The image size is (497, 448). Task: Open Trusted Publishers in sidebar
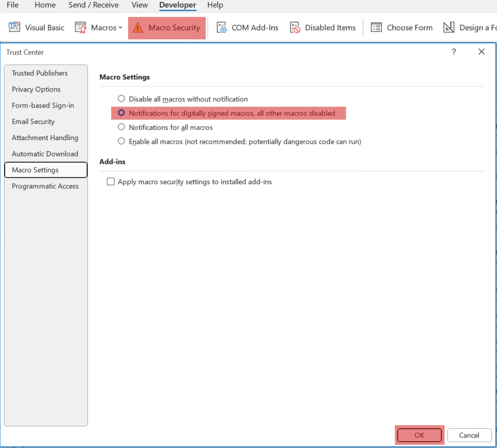coord(40,73)
